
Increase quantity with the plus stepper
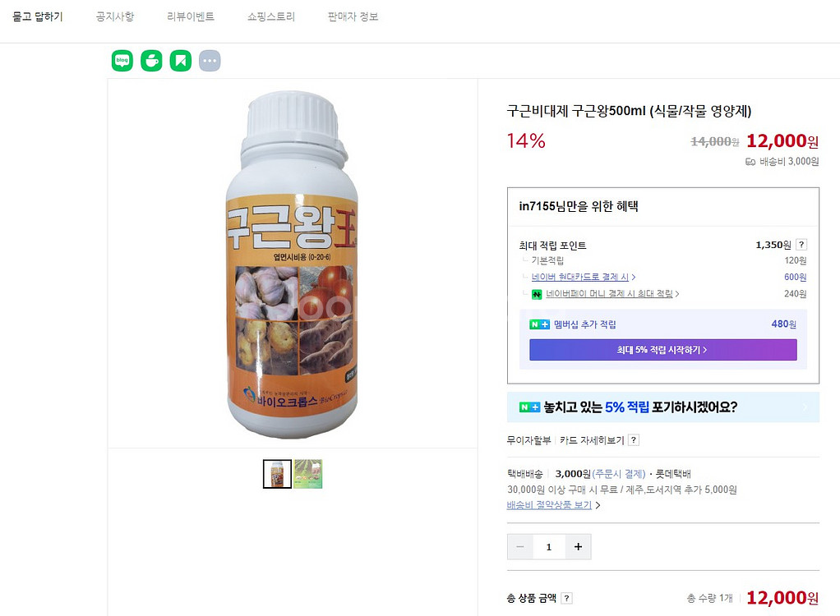click(578, 546)
